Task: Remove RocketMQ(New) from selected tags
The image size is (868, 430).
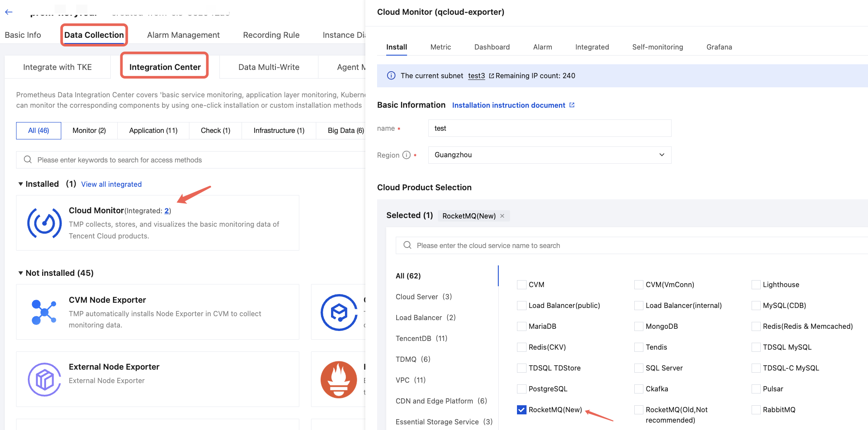Action: 502,216
